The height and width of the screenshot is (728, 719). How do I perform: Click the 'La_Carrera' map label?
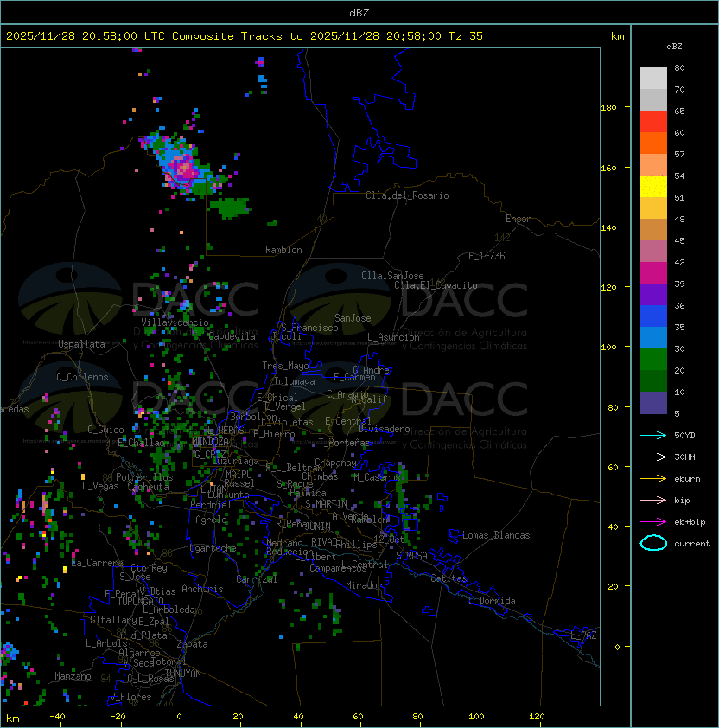click(97, 563)
